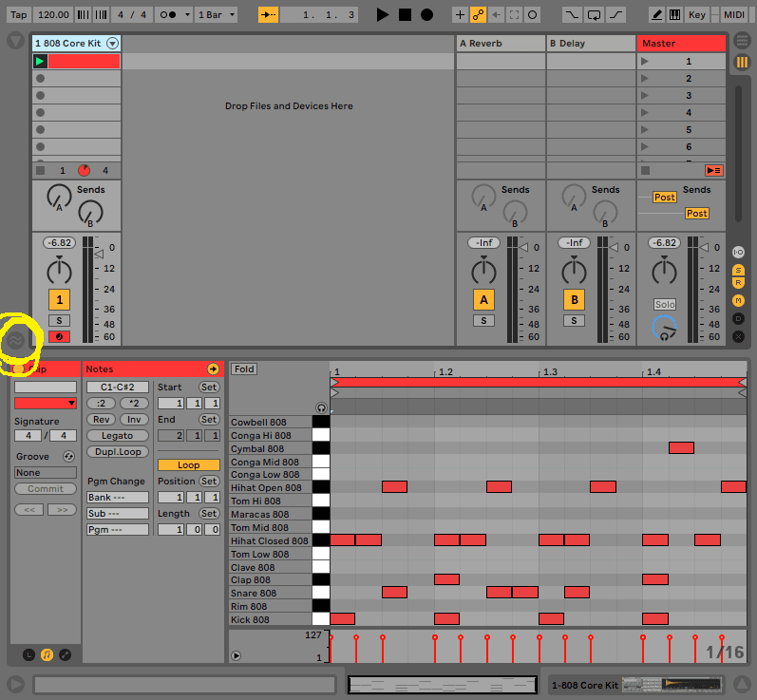Toggle the clip Loop button
Screen dimensions: 757x700
189,464
